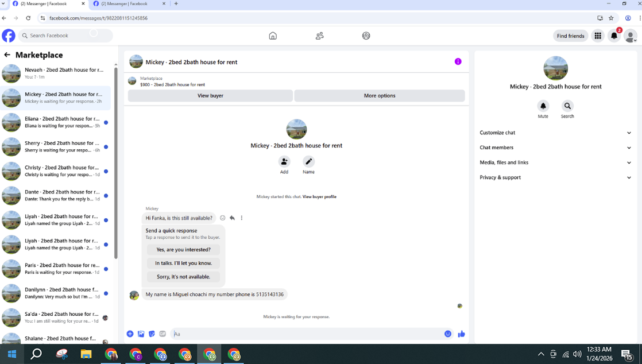Click the More options button

point(380,95)
